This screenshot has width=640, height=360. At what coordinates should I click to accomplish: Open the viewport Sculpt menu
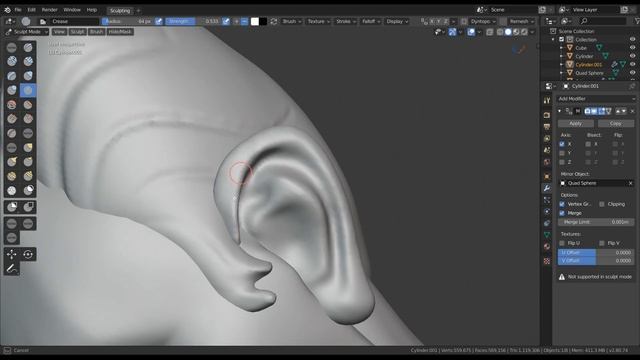coord(77,31)
